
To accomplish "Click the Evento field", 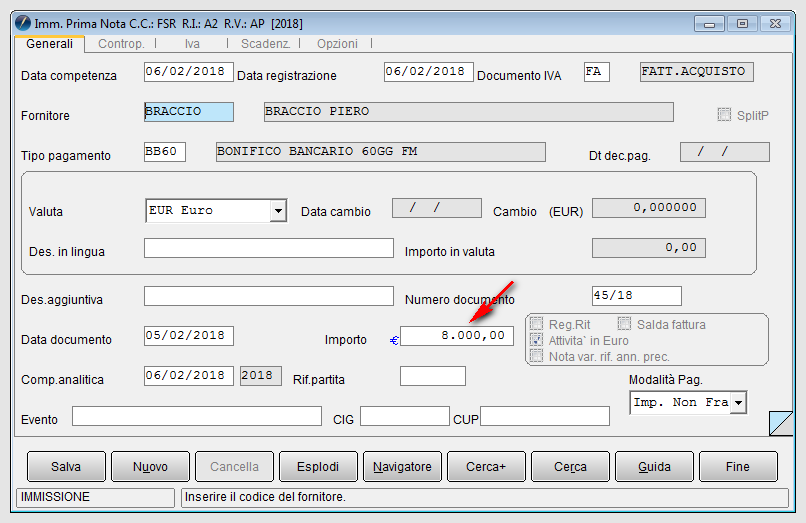I will [x=197, y=416].
